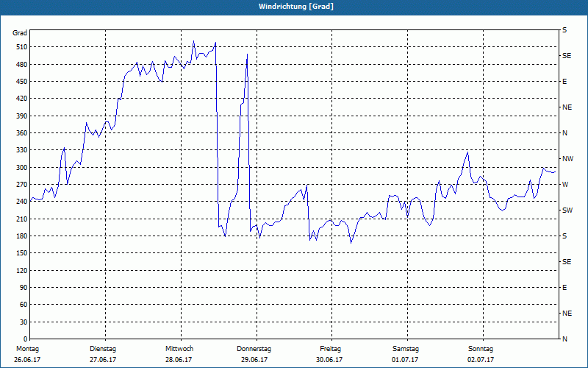Click the W compass label

(x=565, y=185)
